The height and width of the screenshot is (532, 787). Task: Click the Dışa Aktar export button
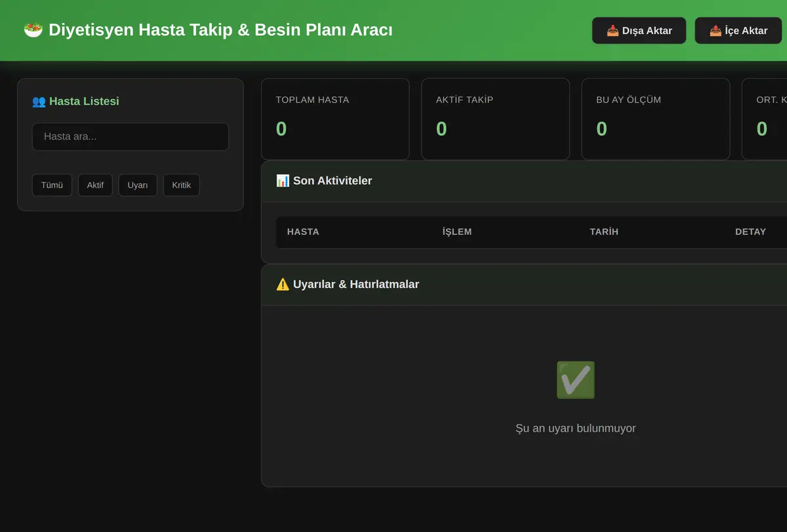coord(639,31)
